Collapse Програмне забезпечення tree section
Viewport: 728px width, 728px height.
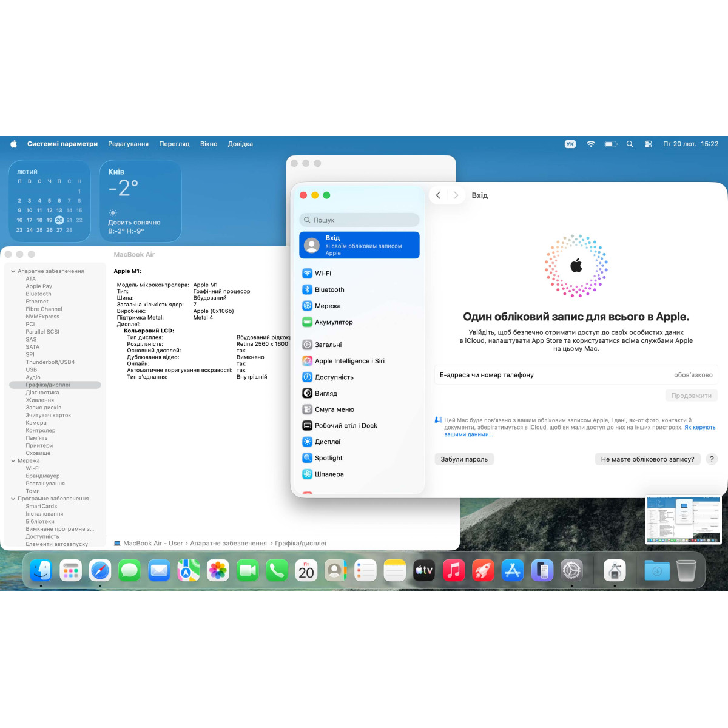point(13,499)
